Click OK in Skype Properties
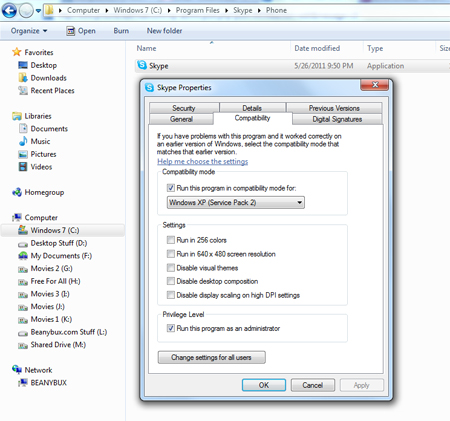 pyautogui.click(x=264, y=385)
